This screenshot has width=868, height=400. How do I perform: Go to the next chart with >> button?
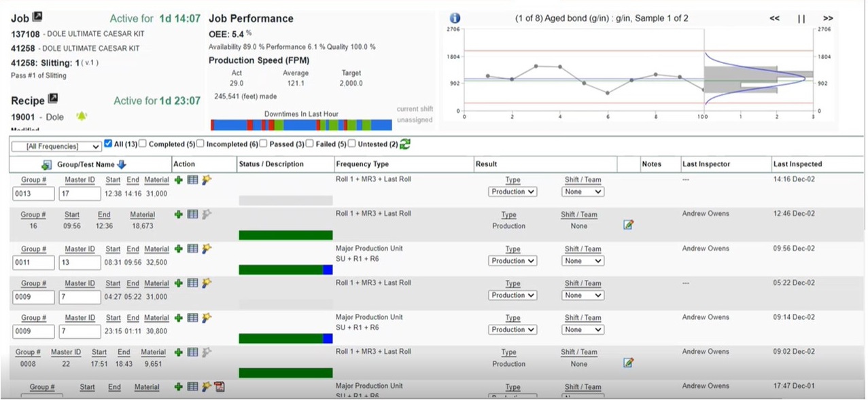pos(827,18)
